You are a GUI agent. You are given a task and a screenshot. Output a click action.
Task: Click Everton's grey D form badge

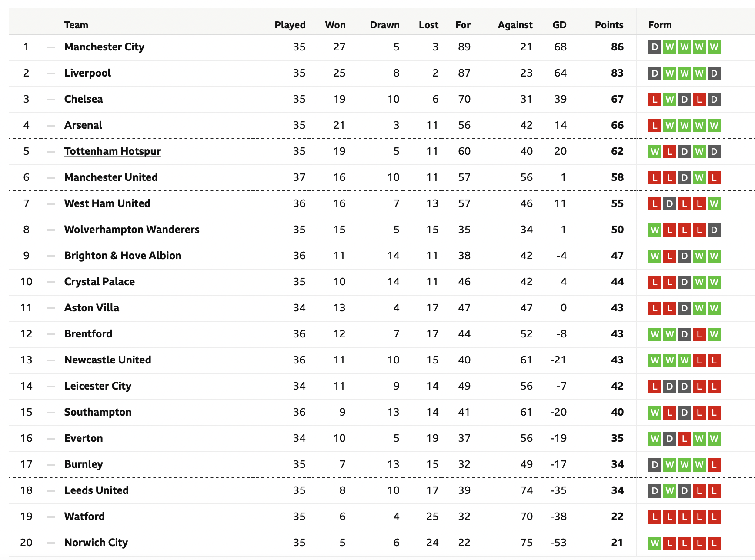click(669, 439)
